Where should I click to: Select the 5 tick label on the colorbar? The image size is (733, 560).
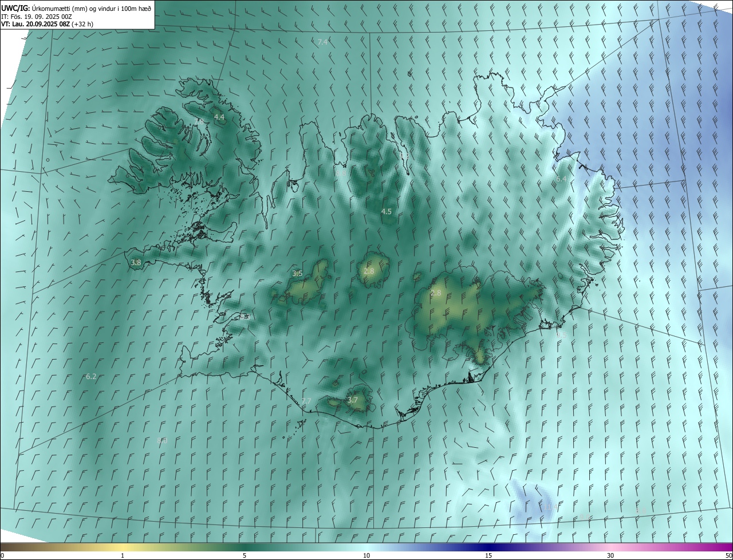pyautogui.click(x=245, y=555)
